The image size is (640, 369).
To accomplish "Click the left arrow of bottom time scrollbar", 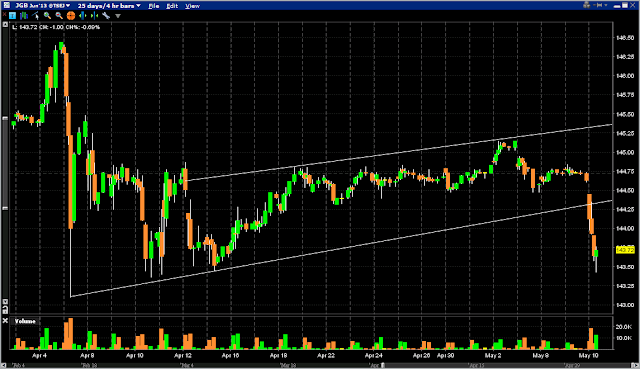I will pyautogui.click(x=3, y=365).
